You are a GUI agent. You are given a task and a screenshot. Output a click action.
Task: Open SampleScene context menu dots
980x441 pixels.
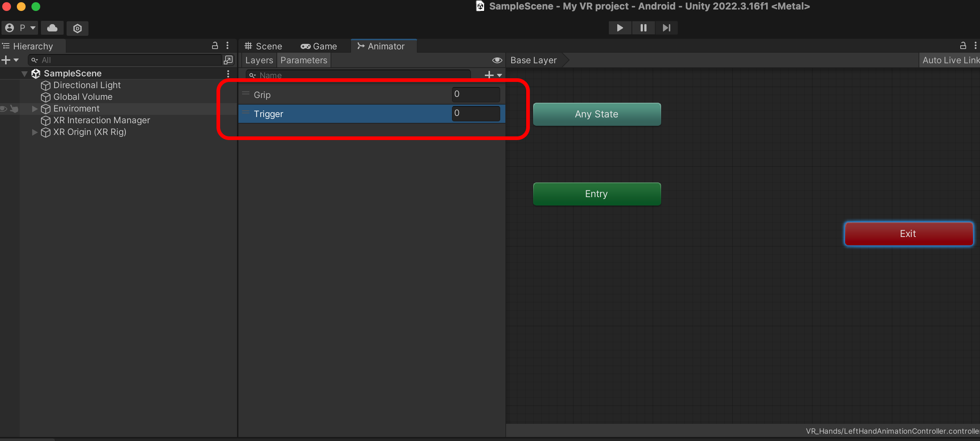pyautogui.click(x=228, y=73)
